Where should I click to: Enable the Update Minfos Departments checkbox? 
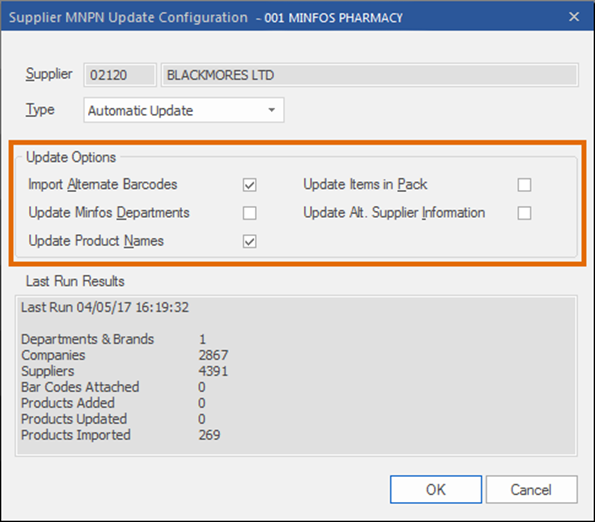[x=250, y=213]
